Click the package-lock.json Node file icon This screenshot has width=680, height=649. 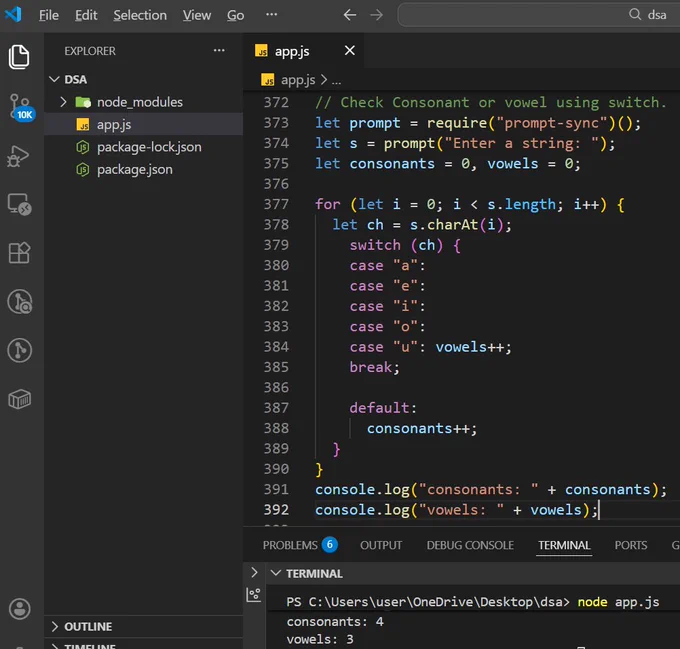tap(82, 147)
